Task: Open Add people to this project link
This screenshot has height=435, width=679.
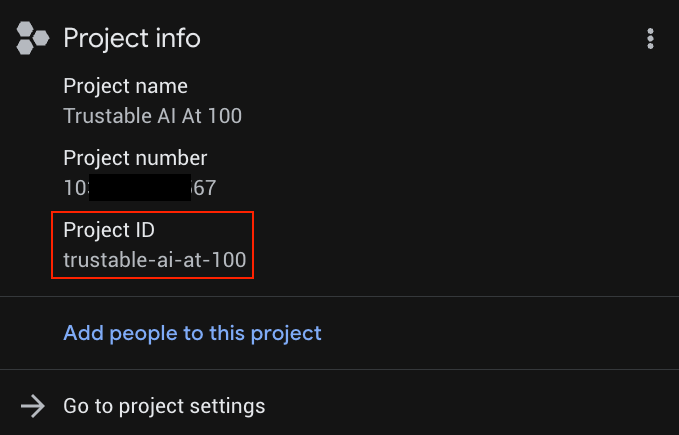Action: 192,333
